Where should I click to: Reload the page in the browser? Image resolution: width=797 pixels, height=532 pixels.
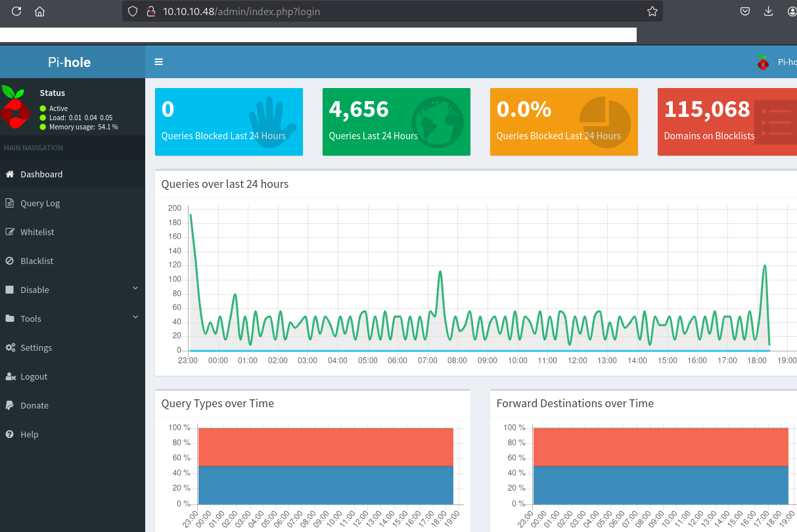tap(16, 11)
